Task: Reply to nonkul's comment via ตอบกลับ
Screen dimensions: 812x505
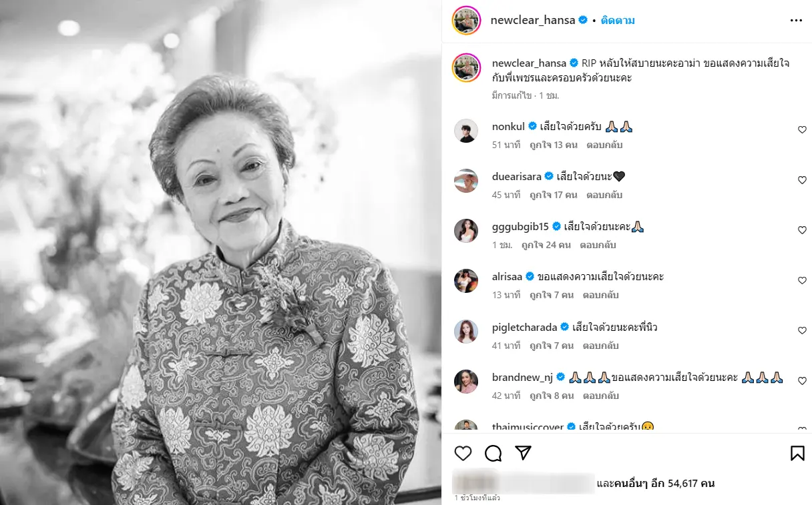Action: click(x=604, y=145)
